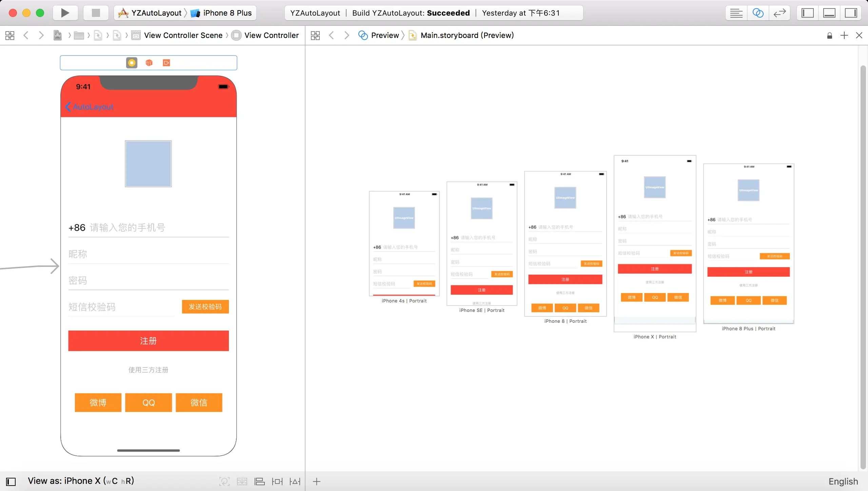
Task: Open the Add New Constraints tool
Action: pyautogui.click(x=277, y=482)
